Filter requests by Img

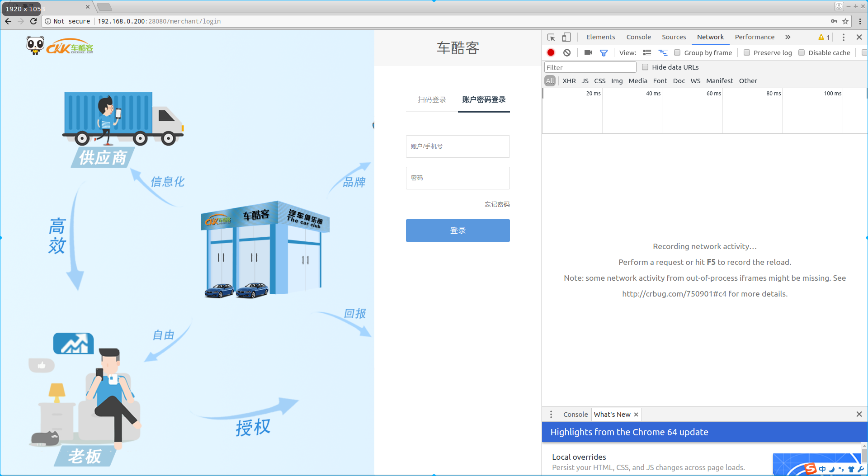point(617,81)
